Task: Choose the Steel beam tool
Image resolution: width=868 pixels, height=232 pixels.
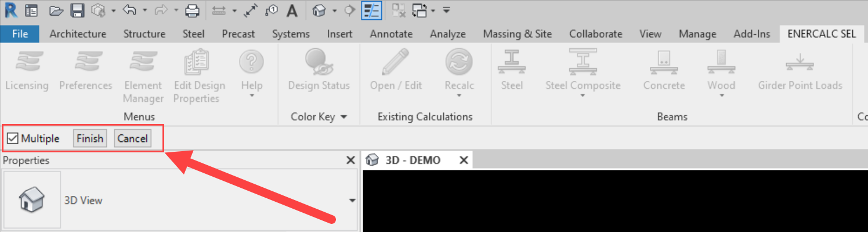Action: click(x=512, y=62)
